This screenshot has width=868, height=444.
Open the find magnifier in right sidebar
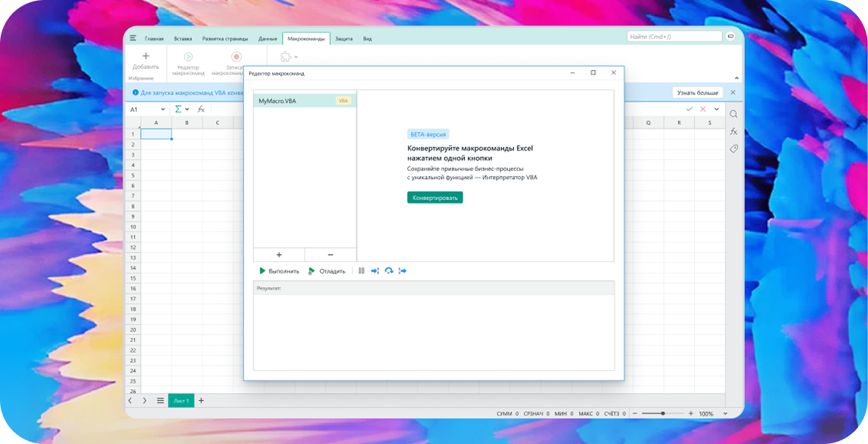pyautogui.click(x=734, y=115)
